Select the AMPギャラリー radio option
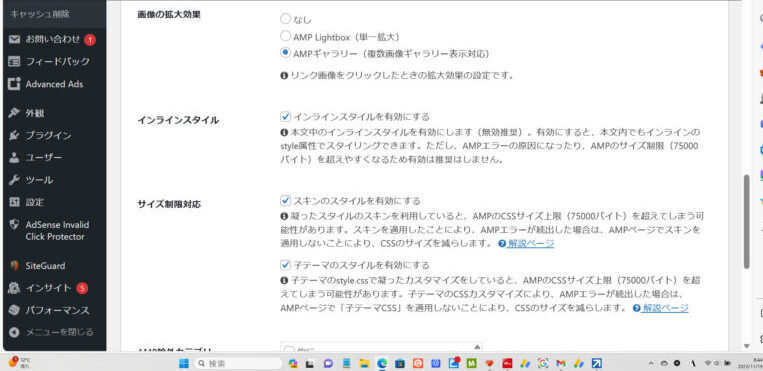The width and height of the screenshot is (763, 371). point(285,53)
